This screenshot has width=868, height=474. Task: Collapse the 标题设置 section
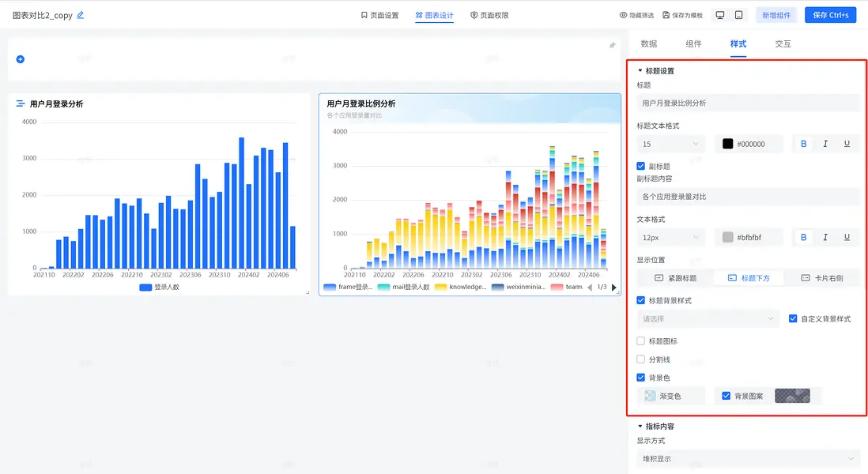click(x=640, y=71)
